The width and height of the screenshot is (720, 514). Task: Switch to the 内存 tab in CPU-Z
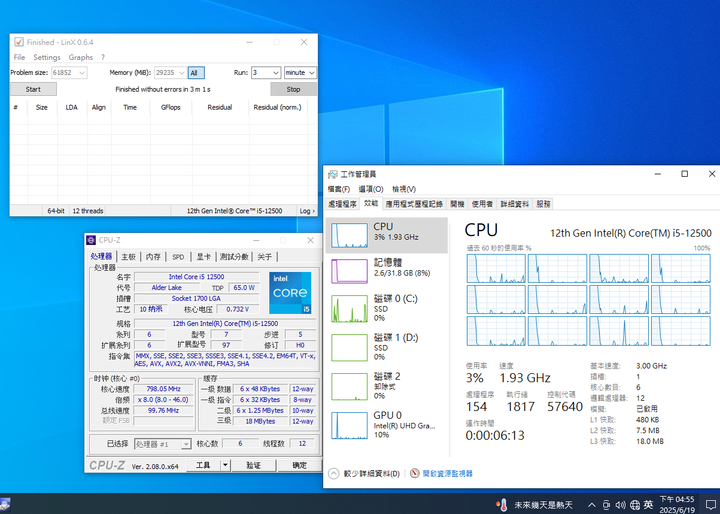153,257
